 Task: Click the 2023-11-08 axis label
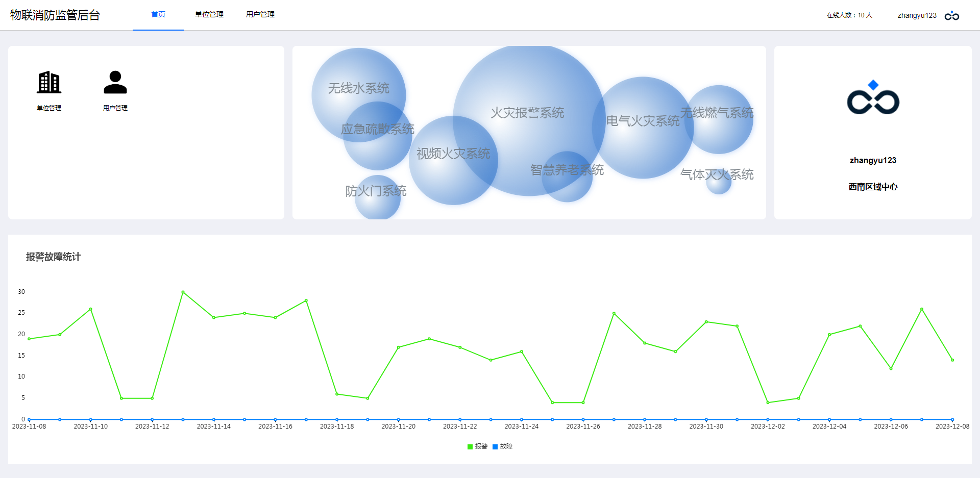[29, 426]
